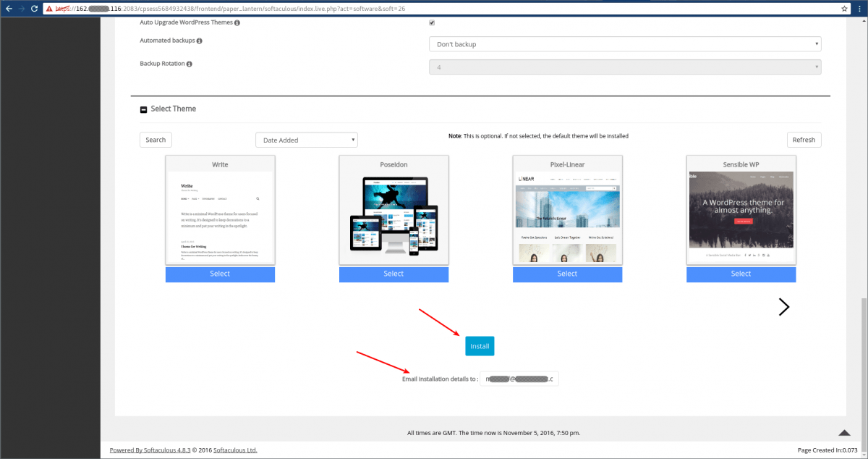Click the email installation details input field
This screenshot has width=868, height=459.
pyautogui.click(x=519, y=378)
